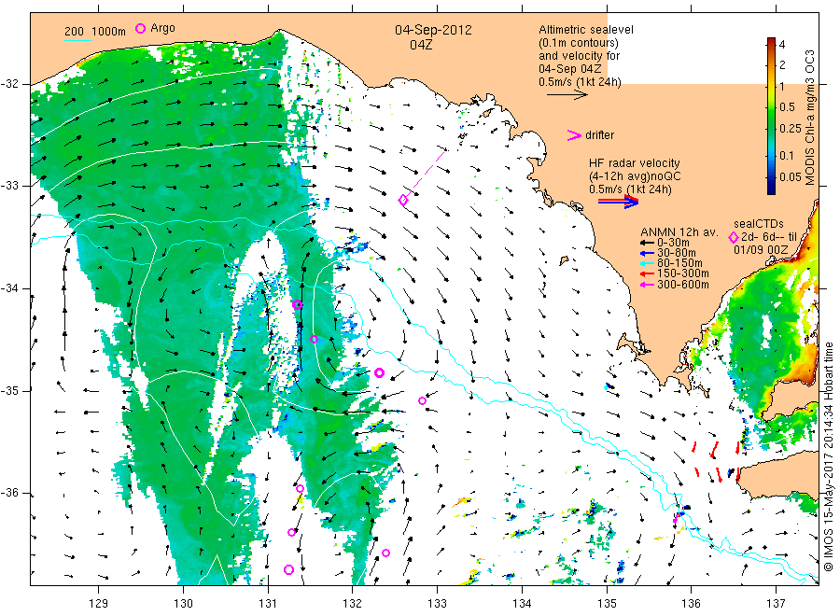Image resolution: width=840 pixels, height=616 pixels.
Task: Click the '200 1000m' isobath legend label
Action: [95, 32]
